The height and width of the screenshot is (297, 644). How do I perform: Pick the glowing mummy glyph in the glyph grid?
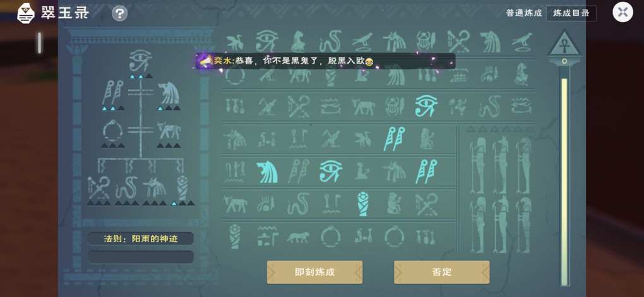click(x=363, y=204)
